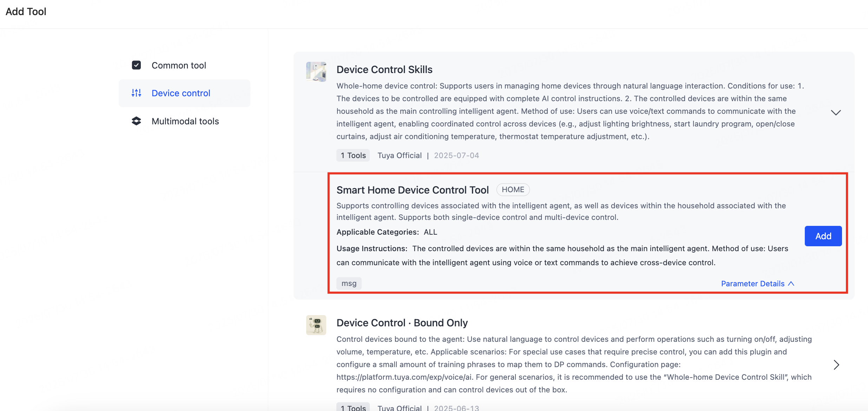Open the Common tool category
This screenshot has height=411, width=868.
(x=179, y=65)
